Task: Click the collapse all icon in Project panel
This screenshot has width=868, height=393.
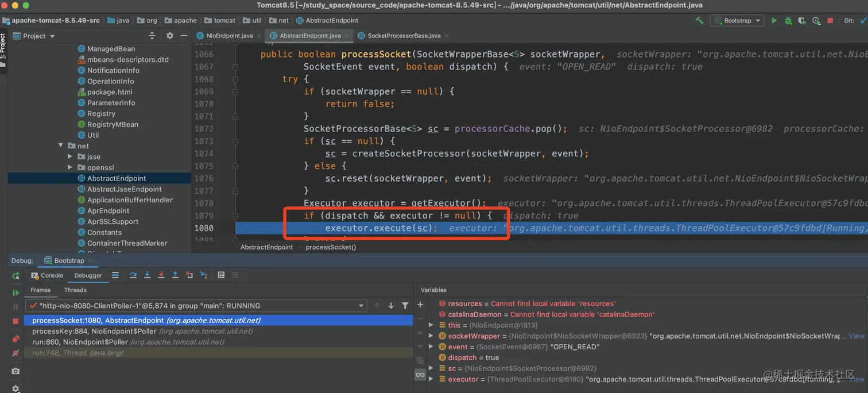Action: [x=152, y=36]
